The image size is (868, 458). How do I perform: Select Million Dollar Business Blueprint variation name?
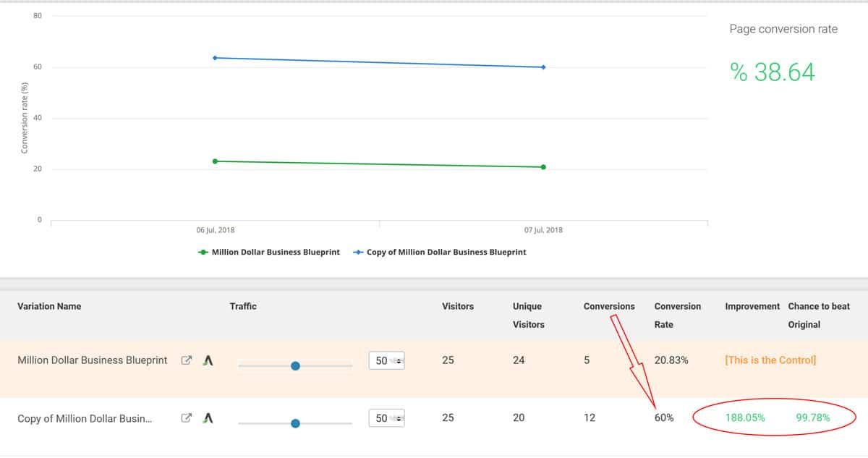[92, 360]
